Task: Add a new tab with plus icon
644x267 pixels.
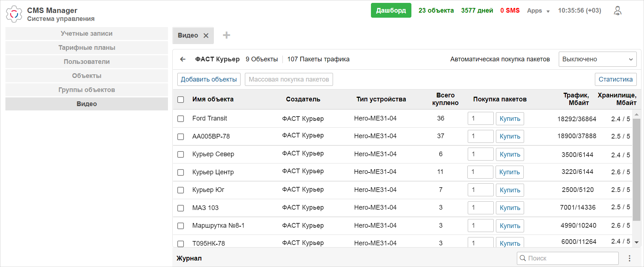Action: [226, 35]
